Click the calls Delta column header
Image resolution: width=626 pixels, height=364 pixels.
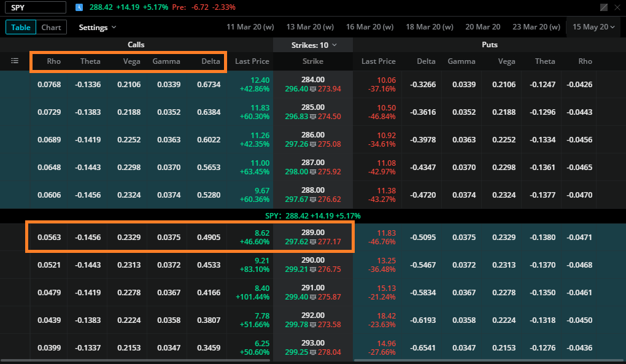coord(211,61)
